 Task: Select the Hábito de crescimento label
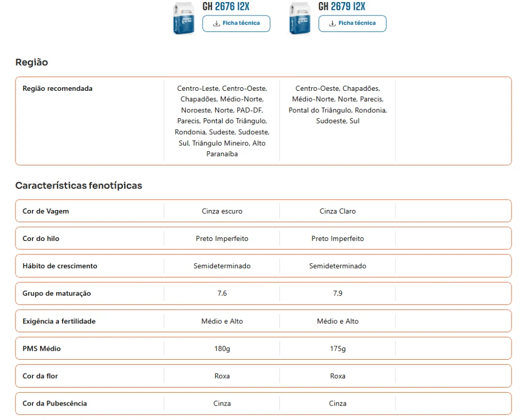click(x=60, y=266)
